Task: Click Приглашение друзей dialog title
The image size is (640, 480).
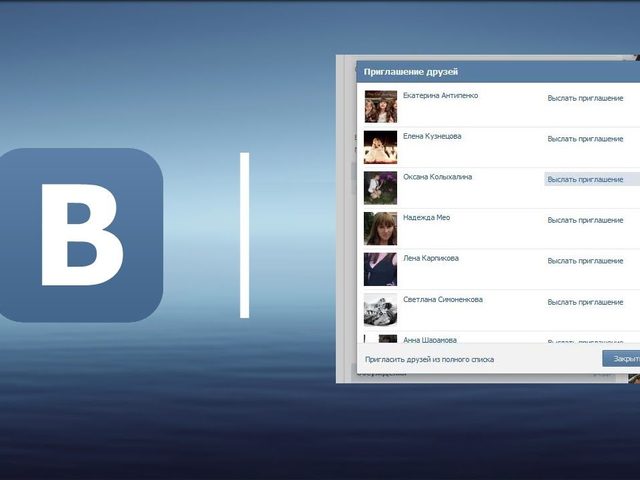Action: 411,72
